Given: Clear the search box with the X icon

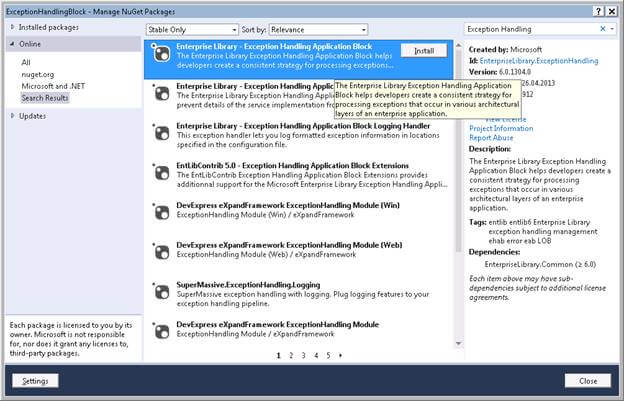Looking at the screenshot, I should (603, 29).
